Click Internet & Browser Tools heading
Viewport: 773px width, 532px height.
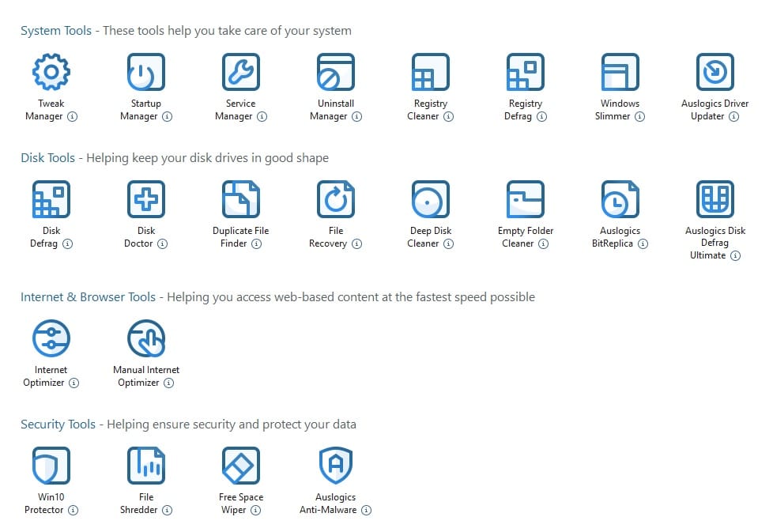(x=89, y=296)
